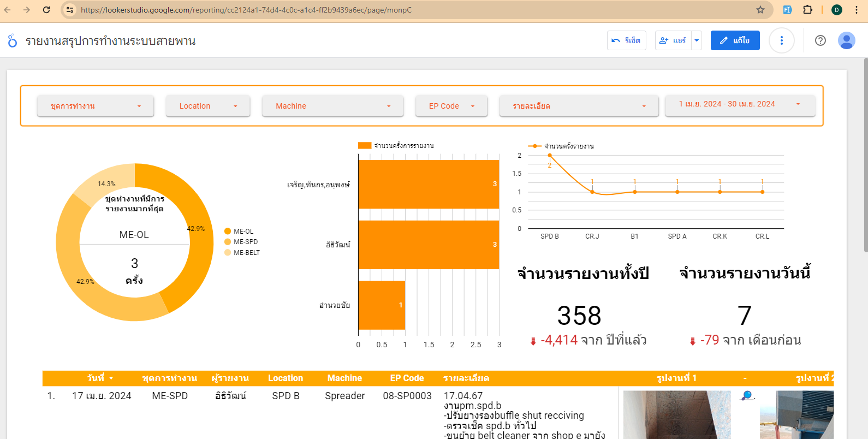868x439 pixels.
Task: Reload the page with browser refresh icon
Action: (46, 10)
